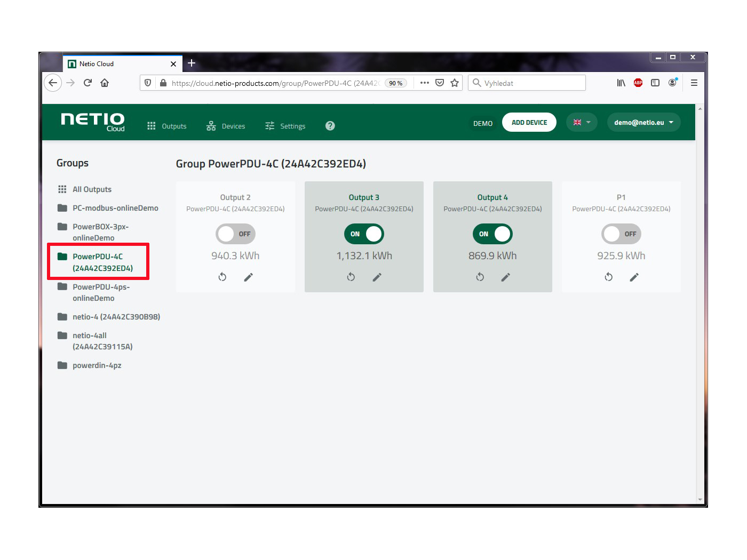747x560 pixels.
Task: Click the Output 3 card title
Action: point(364,197)
